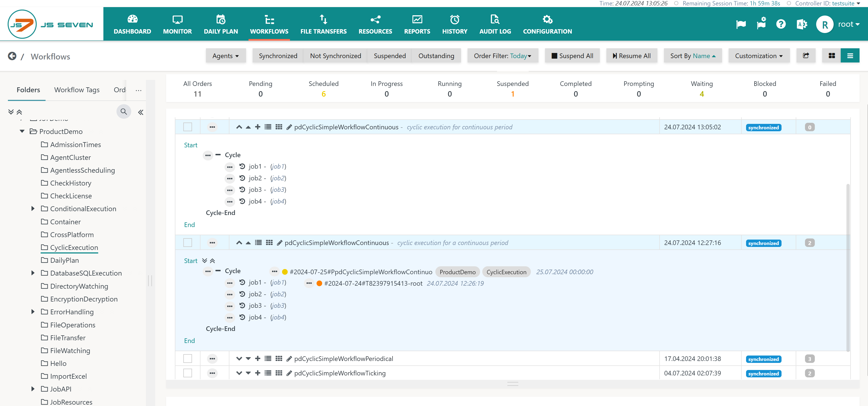Click Resume All button
This screenshot has height=406, width=868.
(x=631, y=56)
